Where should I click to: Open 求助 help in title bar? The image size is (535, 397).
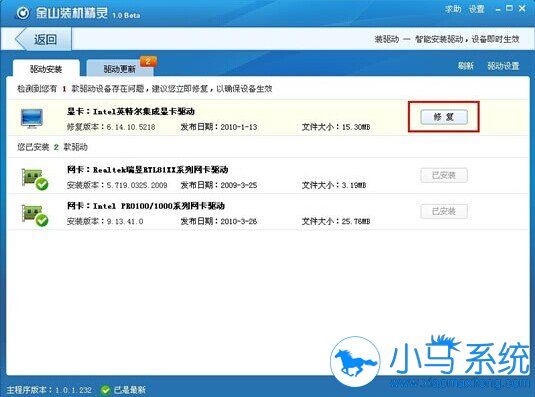coord(453,9)
